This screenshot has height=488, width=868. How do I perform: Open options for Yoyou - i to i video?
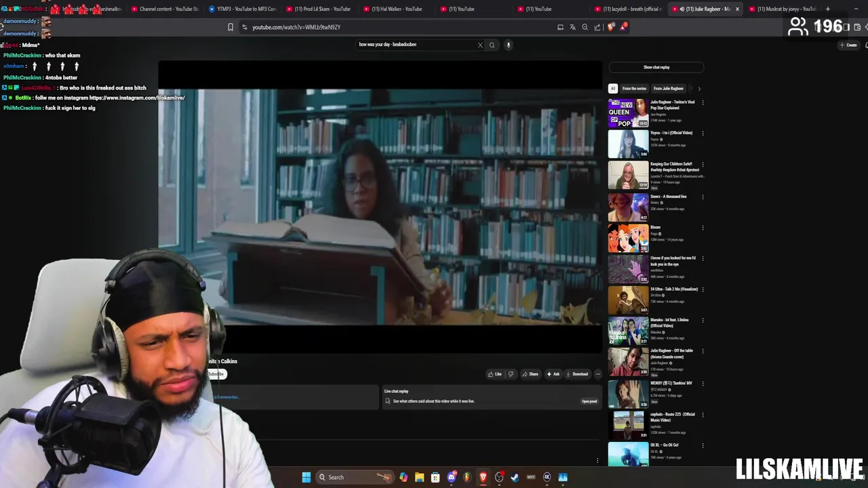click(x=703, y=134)
